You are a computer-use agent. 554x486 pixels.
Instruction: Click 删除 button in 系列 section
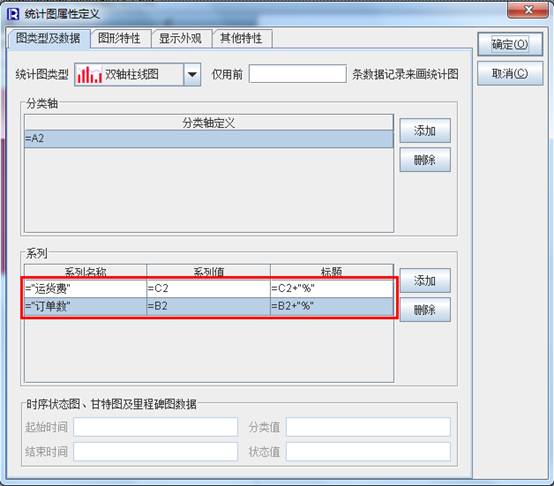[425, 310]
